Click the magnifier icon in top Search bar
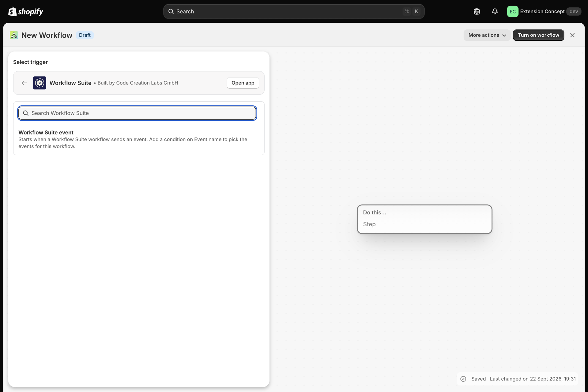Image resolution: width=588 pixels, height=392 pixels. [x=171, y=11]
